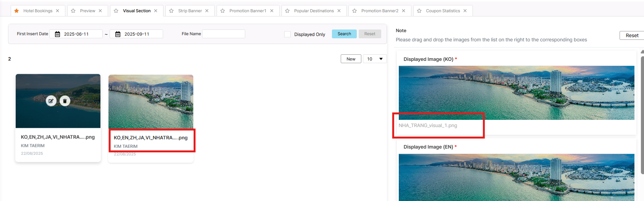Image resolution: width=644 pixels, height=201 pixels.
Task: Click the New button
Action: pos(351,59)
